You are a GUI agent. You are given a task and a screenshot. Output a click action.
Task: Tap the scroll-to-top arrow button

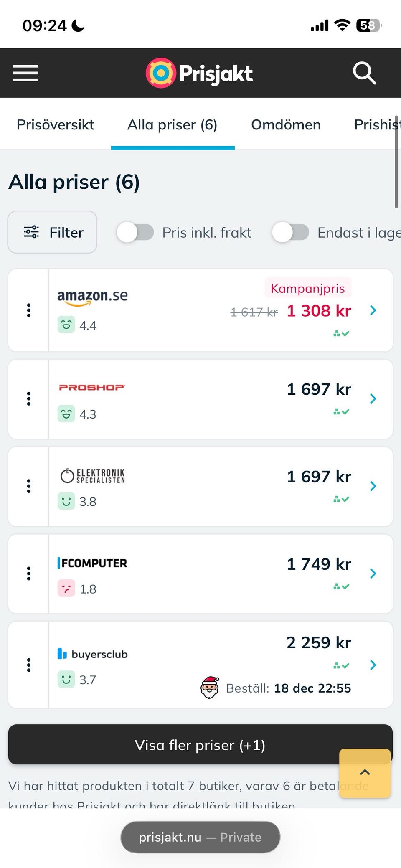click(365, 772)
